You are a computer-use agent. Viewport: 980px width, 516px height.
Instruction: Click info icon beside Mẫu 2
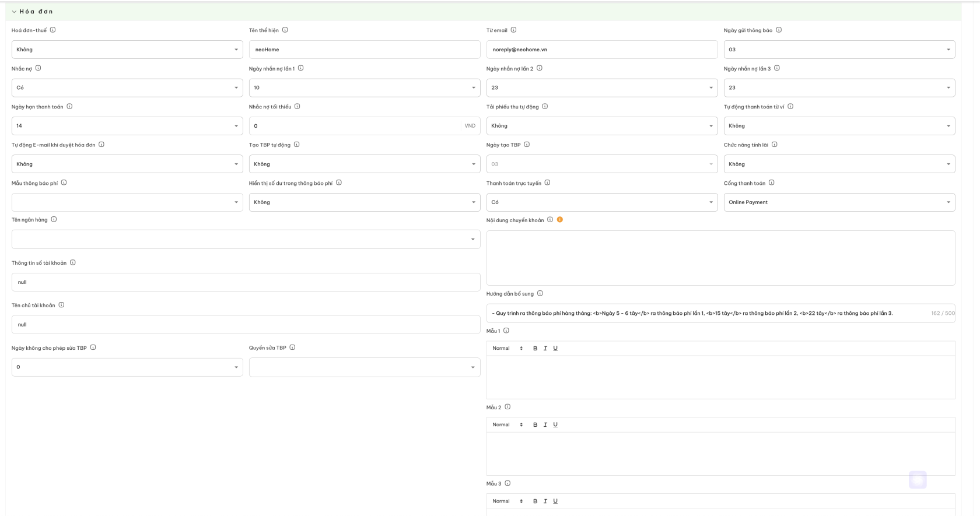click(508, 407)
